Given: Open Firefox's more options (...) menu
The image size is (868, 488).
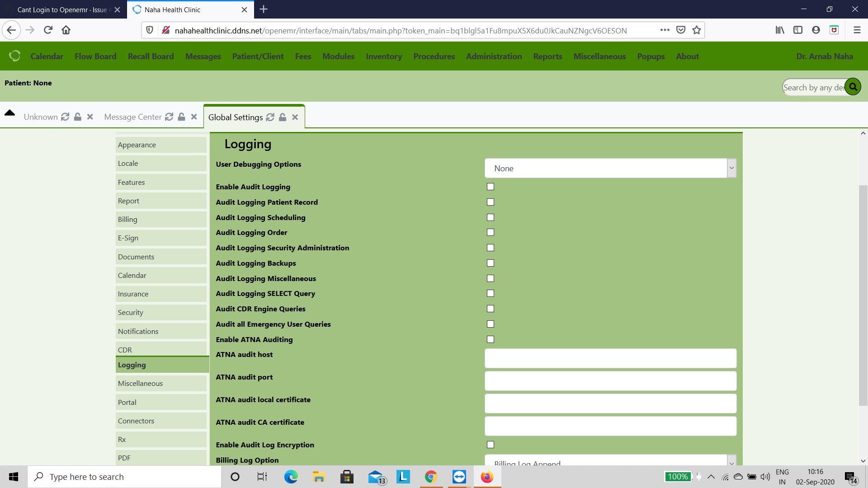Looking at the screenshot, I should [664, 30].
